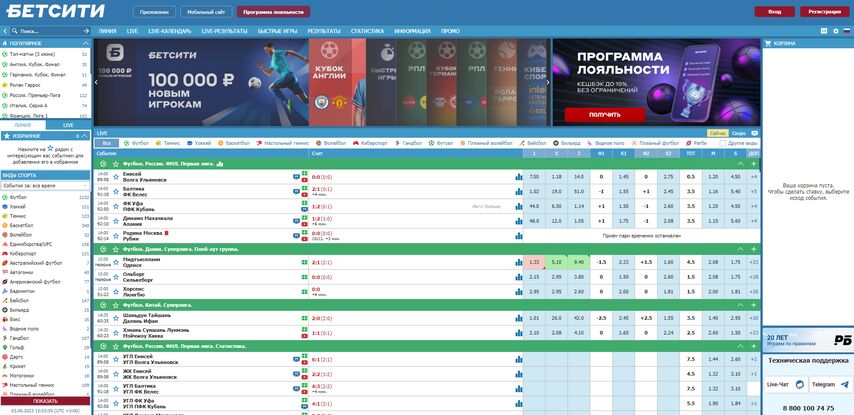The width and height of the screenshot is (854, 415).
Task: Collapse the Первая лига. Статистика group
Action: (x=740, y=346)
